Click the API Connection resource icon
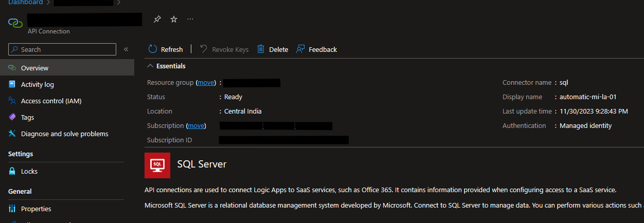 click(x=15, y=23)
